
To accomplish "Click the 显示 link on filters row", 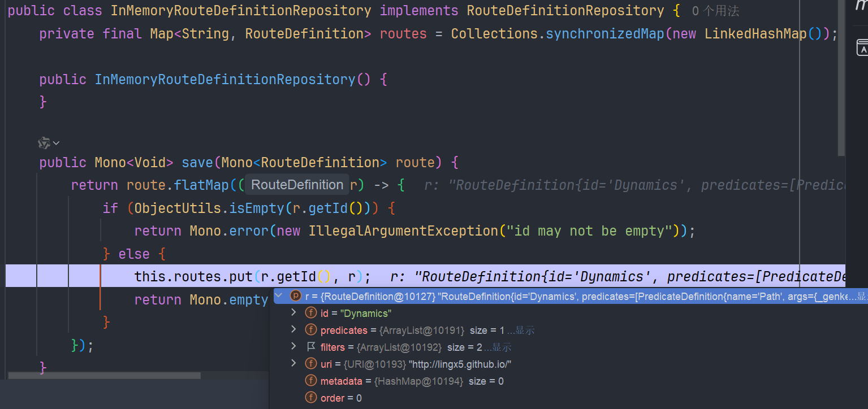I will (x=501, y=347).
